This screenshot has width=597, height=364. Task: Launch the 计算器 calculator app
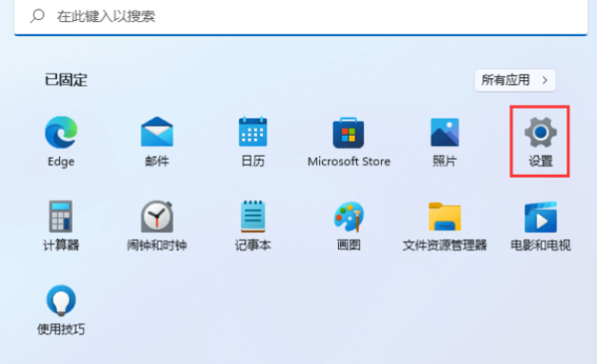click(x=60, y=216)
